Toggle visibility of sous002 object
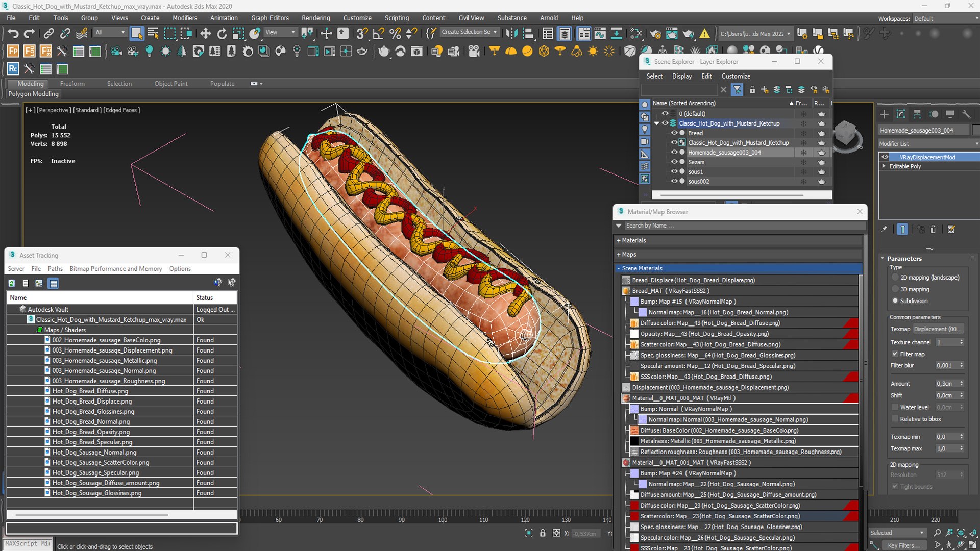The image size is (980, 551). coord(674,182)
